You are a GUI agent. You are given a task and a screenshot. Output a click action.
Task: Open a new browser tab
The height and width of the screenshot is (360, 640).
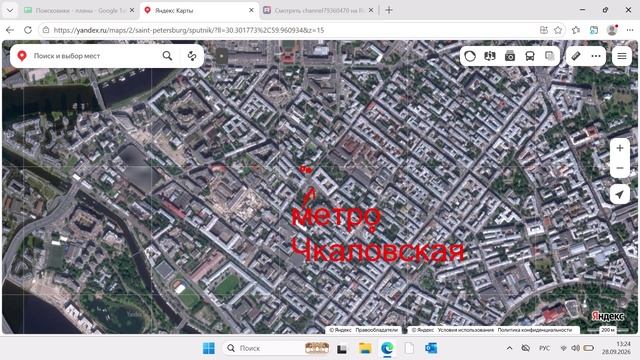click(389, 10)
